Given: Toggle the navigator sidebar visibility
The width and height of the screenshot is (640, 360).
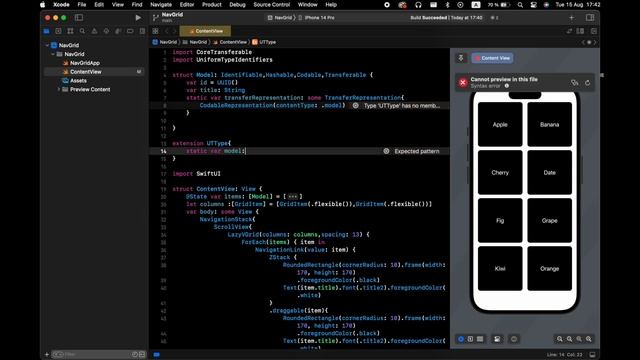Looking at the screenshot, I should tap(79, 18).
